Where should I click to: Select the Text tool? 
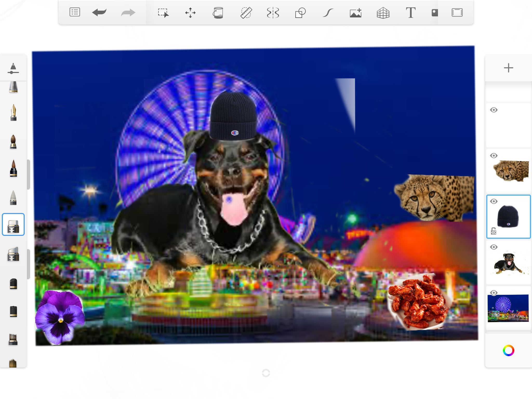[x=410, y=12]
